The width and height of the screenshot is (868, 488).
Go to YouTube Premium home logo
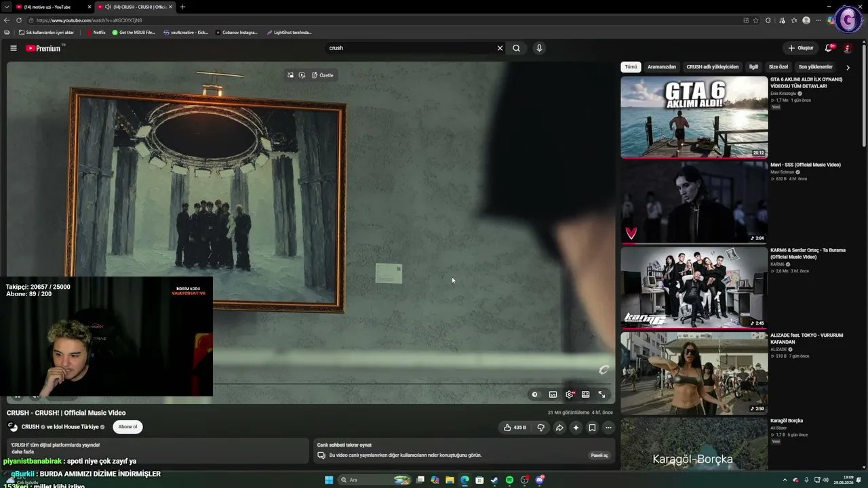[44, 48]
